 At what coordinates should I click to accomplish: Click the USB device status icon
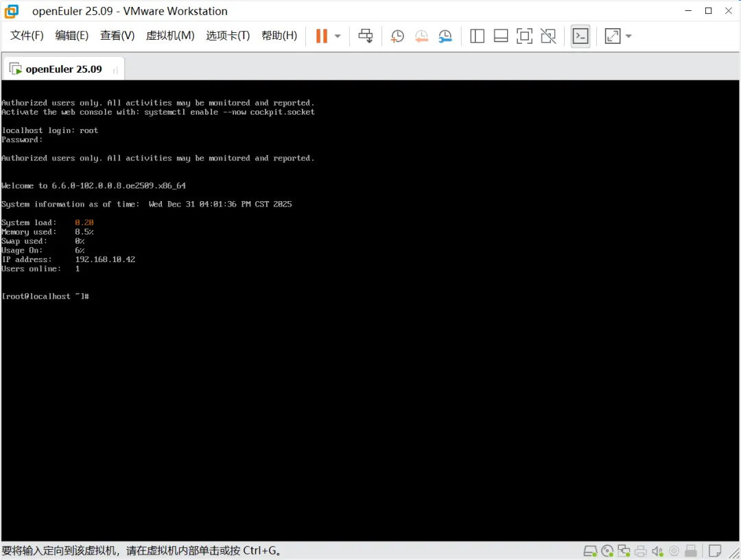click(691, 551)
